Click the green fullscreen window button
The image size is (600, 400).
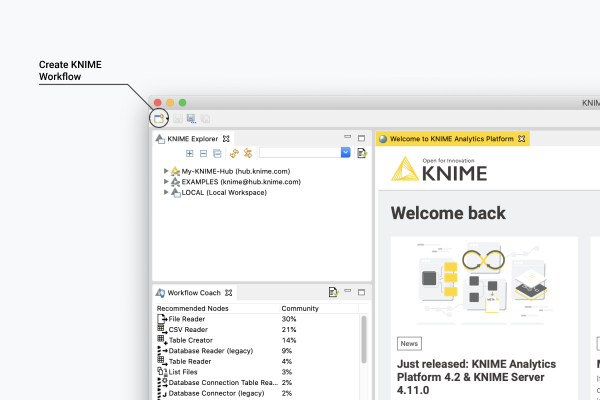click(183, 103)
